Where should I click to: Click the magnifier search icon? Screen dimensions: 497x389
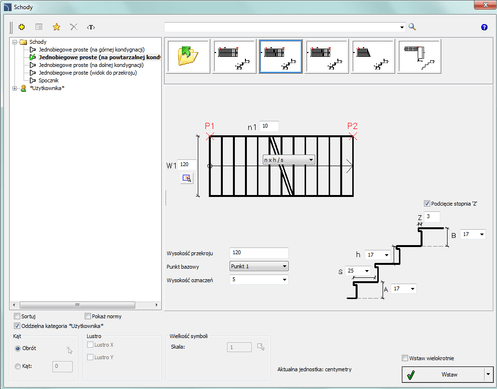412,27
